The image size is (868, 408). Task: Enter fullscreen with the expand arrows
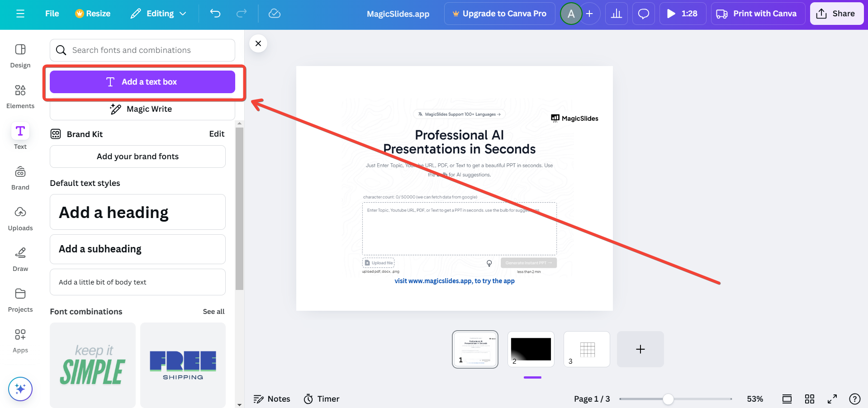point(832,399)
